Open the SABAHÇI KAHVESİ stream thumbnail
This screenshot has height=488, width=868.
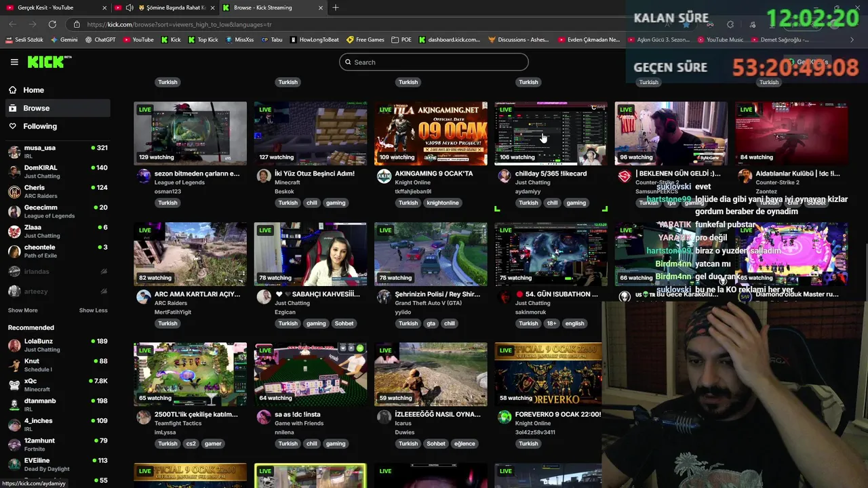pos(311,254)
